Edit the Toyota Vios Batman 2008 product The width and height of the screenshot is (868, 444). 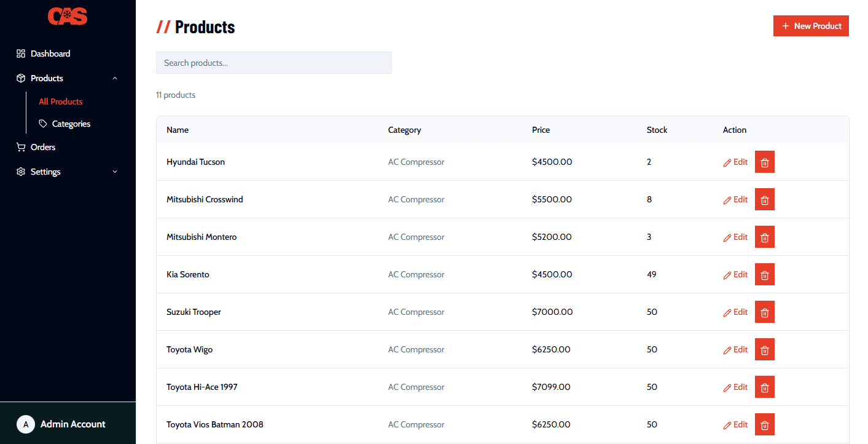click(735, 424)
